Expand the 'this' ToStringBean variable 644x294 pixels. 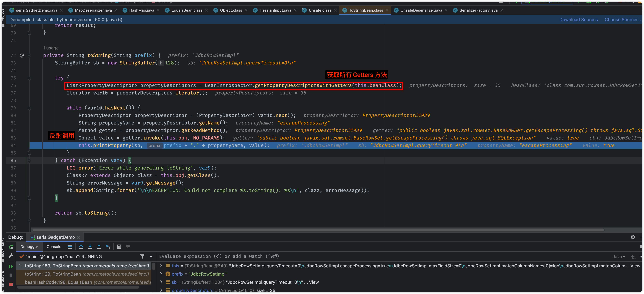[161, 266]
